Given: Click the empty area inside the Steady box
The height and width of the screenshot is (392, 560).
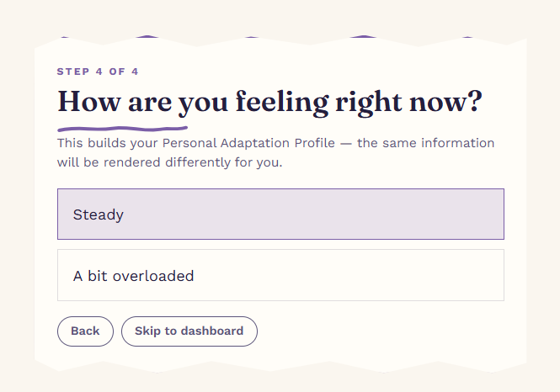Looking at the screenshot, I should [322, 214].
